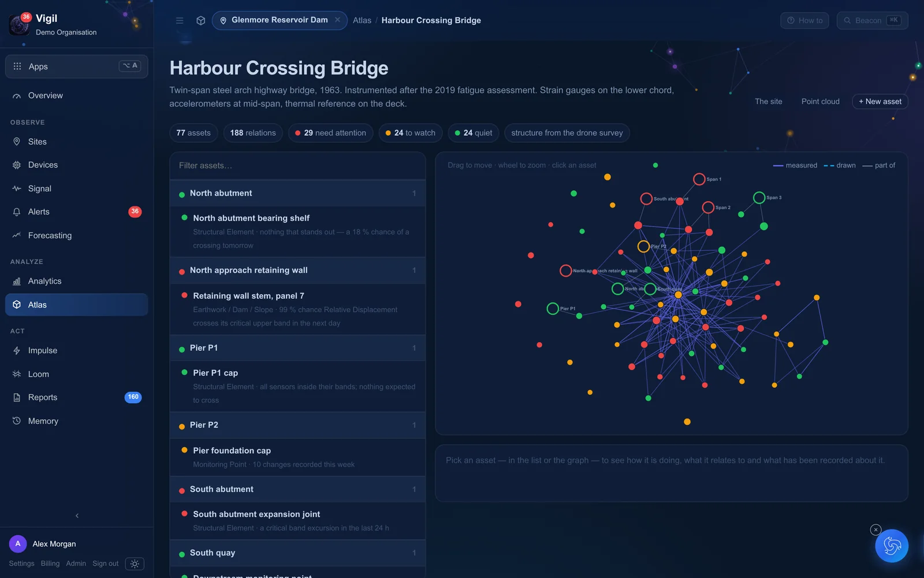
Task: Open Reports via its document icon
Action: pos(17,398)
